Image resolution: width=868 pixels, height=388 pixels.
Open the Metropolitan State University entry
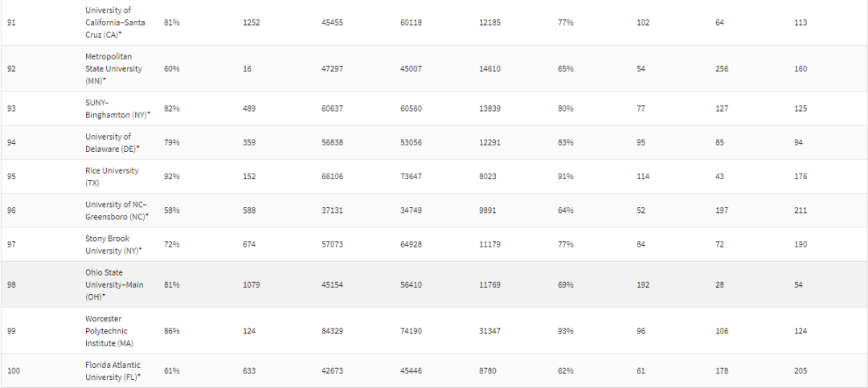[x=113, y=69]
